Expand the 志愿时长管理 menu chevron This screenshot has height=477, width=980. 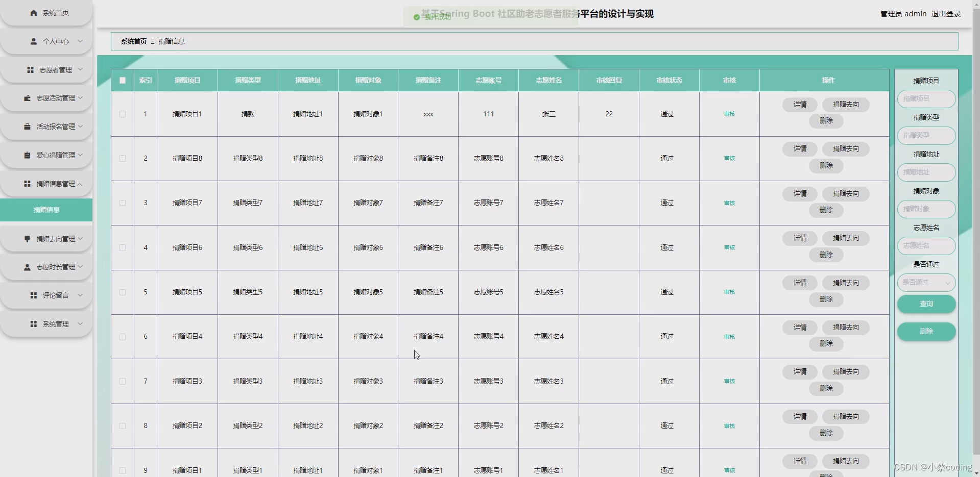click(80, 267)
